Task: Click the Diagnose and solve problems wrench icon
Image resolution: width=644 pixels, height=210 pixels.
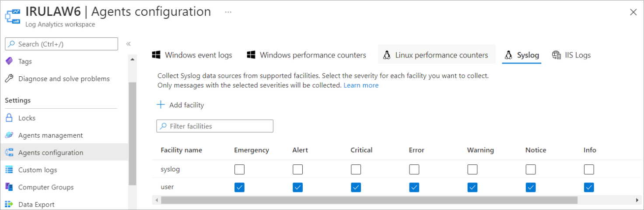Action: click(9, 79)
